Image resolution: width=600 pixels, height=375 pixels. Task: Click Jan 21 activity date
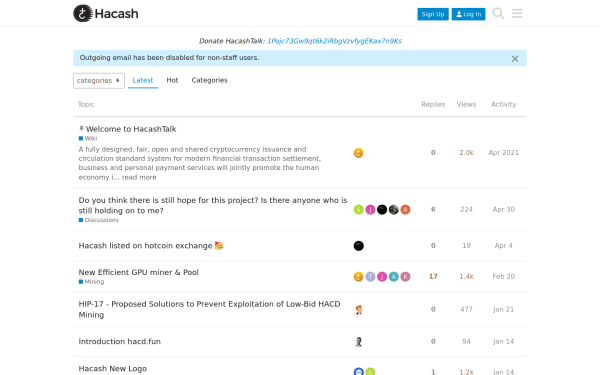[x=503, y=310]
